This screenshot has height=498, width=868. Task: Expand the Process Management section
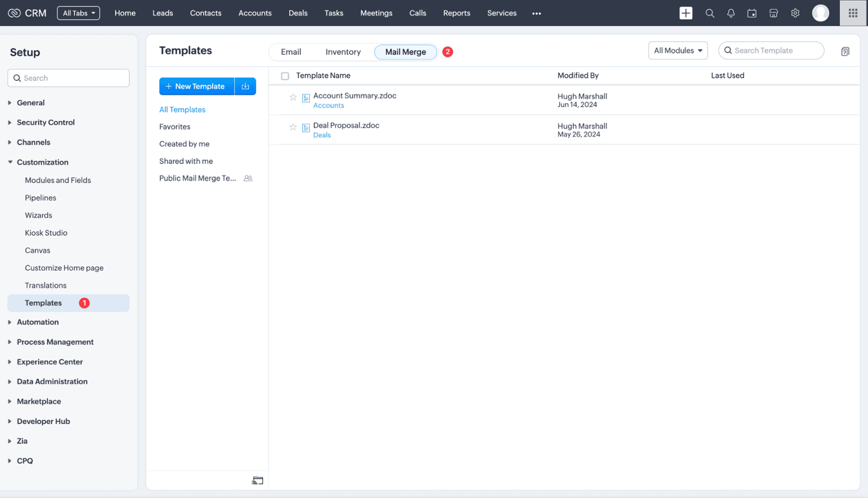55,342
